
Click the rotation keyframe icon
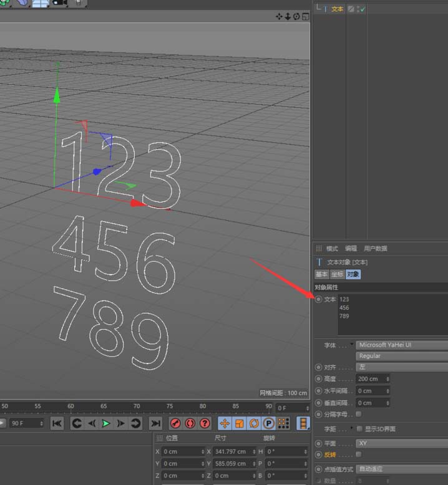[x=254, y=423]
